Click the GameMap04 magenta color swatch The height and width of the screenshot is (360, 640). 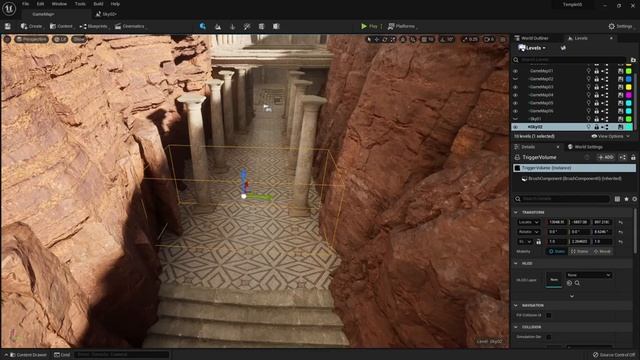(629, 95)
